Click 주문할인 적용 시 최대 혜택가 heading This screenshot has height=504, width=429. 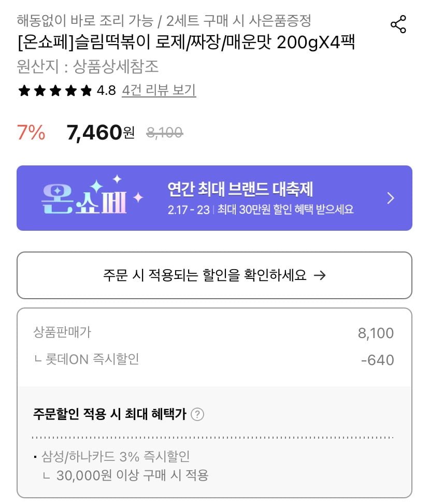109,414
